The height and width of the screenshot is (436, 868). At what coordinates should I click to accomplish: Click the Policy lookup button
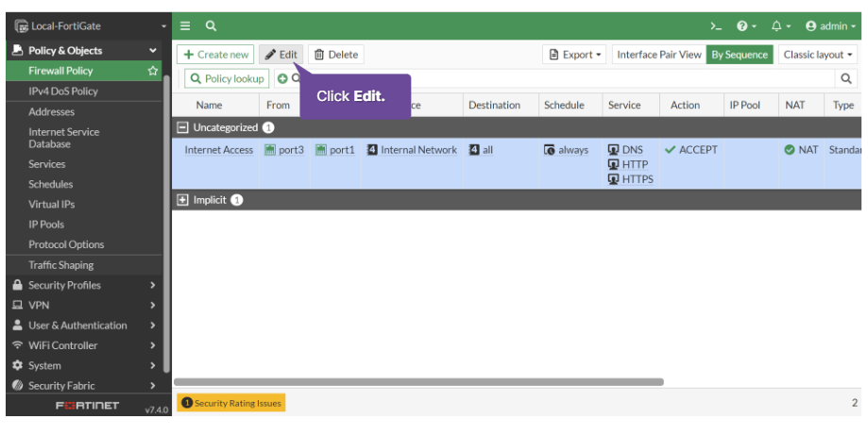point(227,78)
